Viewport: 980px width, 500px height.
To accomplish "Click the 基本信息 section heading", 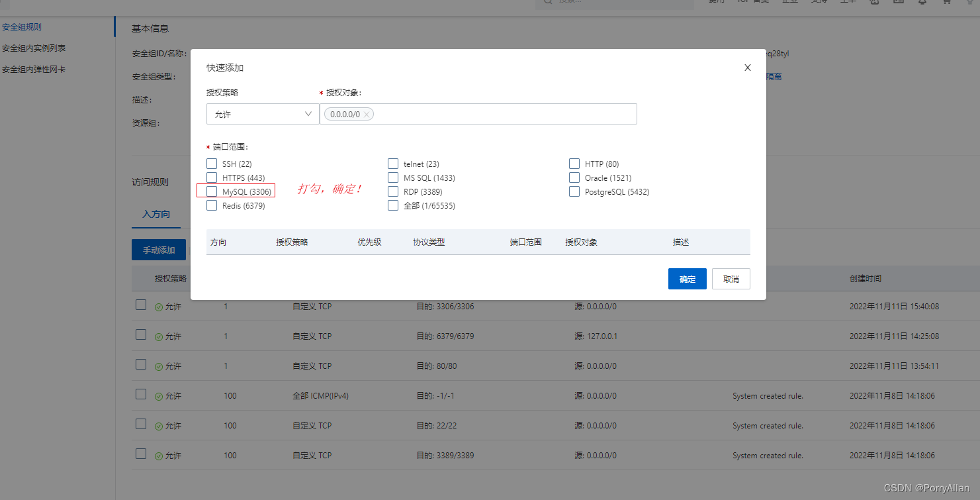I will 150,28.
